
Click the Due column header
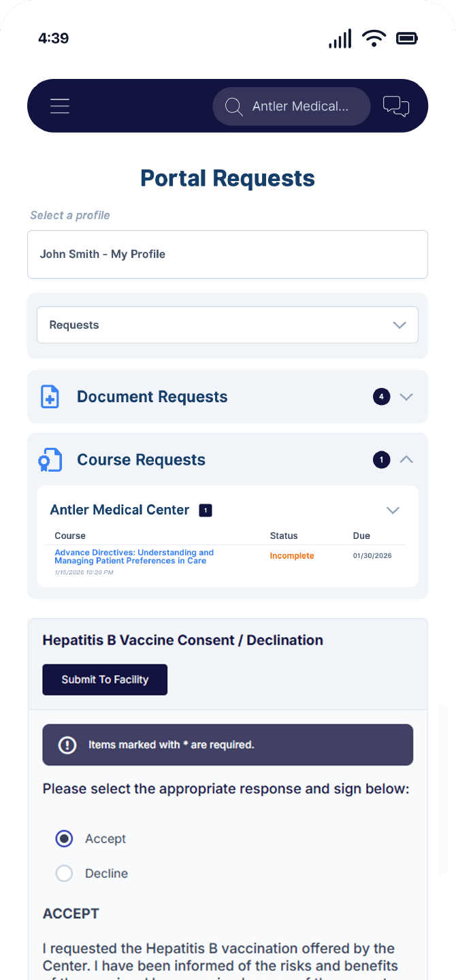(361, 536)
